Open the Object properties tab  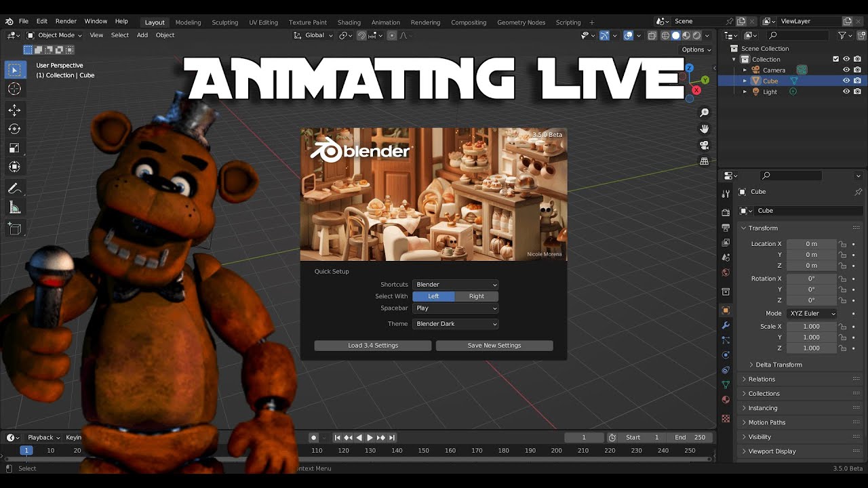(x=726, y=310)
